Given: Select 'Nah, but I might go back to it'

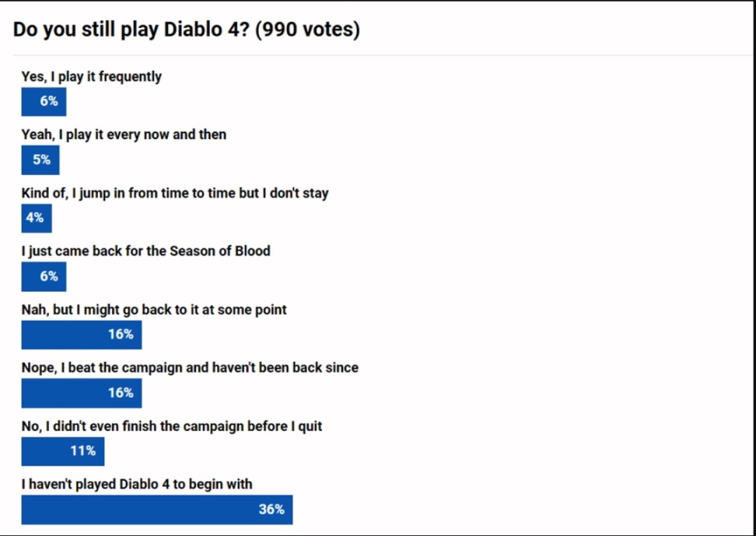Looking at the screenshot, I should (154, 310).
